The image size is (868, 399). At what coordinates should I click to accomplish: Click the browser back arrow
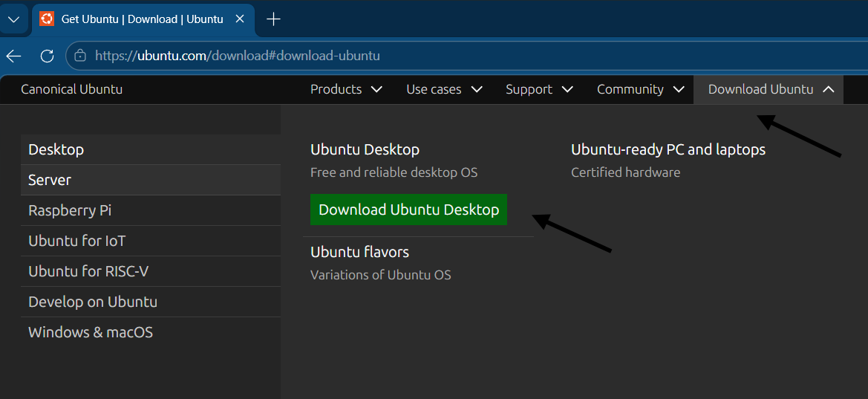coord(13,56)
